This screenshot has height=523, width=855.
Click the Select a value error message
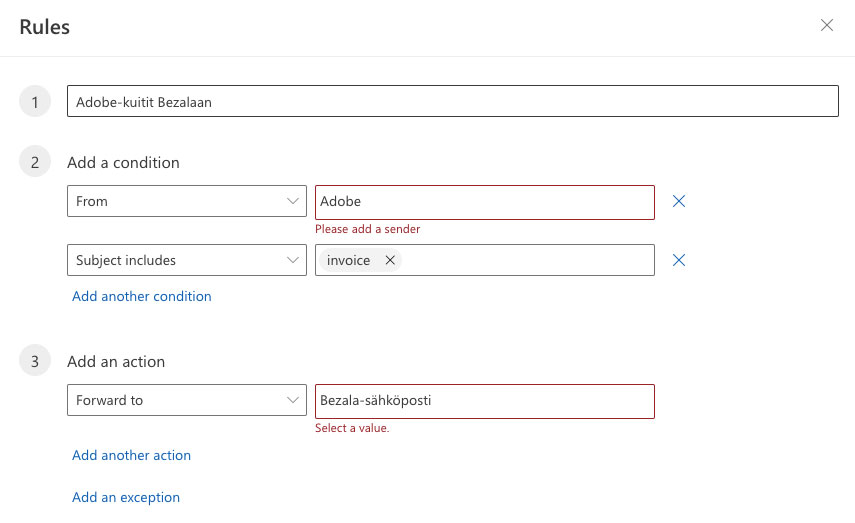tap(352, 428)
